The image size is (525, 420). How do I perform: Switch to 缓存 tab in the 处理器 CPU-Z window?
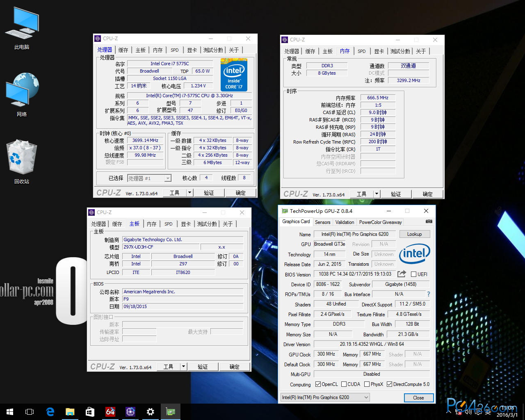(123, 50)
